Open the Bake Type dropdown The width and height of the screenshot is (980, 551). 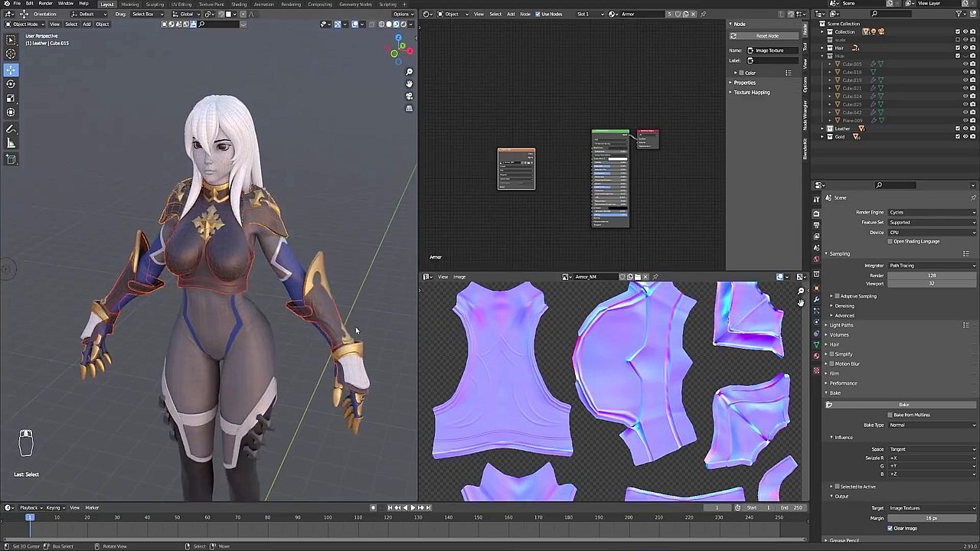pyautogui.click(x=930, y=425)
